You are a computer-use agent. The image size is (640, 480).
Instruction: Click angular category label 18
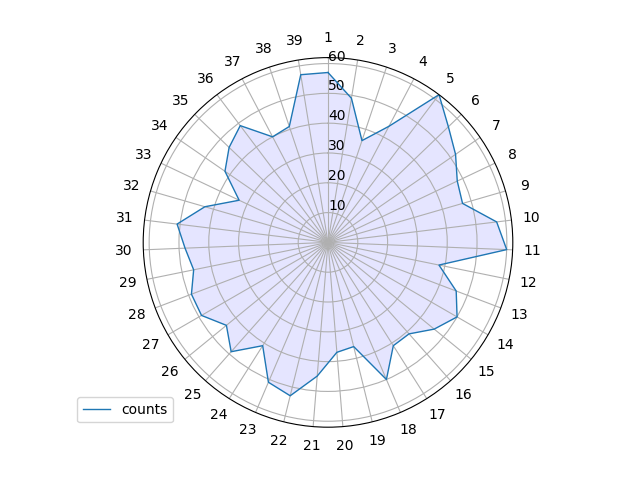tap(409, 429)
